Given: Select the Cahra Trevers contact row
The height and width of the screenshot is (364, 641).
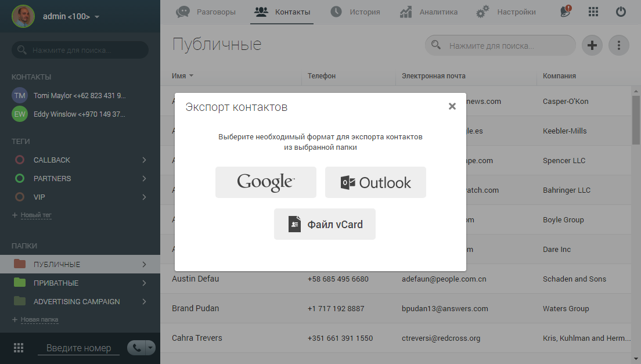Looking at the screenshot, I should pyautogui.click(x=396, y=338).
